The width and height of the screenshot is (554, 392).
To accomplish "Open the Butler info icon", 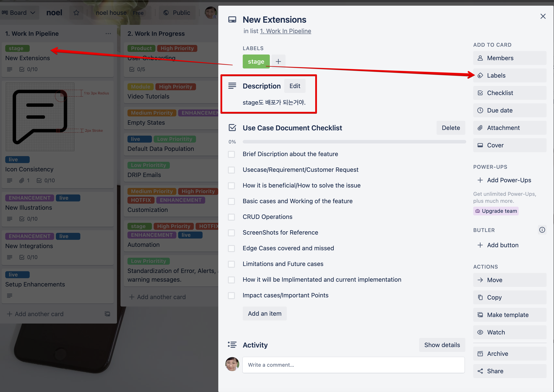I will click(542, 230).
